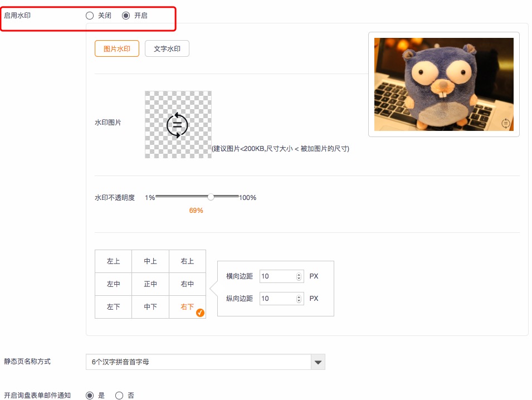Viewport: 532px width, 400px height.
Task: Click the 水印不透明度 label
Action: coord(115,197)
